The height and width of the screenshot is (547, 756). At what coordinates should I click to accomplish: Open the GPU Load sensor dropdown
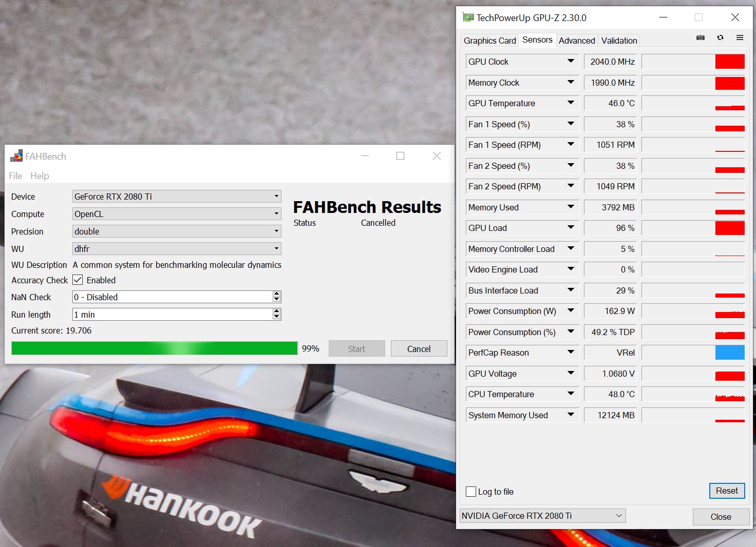(571, 228)
